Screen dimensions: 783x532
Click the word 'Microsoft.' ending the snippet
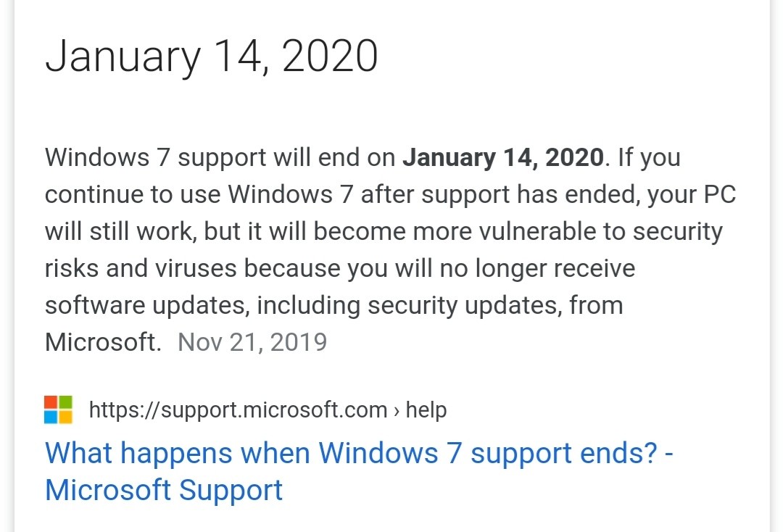[x=103, y=342]
